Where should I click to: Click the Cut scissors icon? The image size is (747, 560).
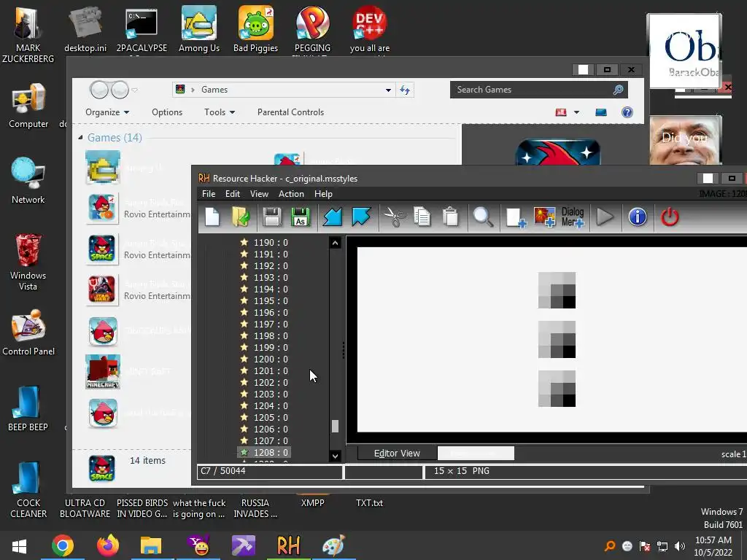pos(394,217)
